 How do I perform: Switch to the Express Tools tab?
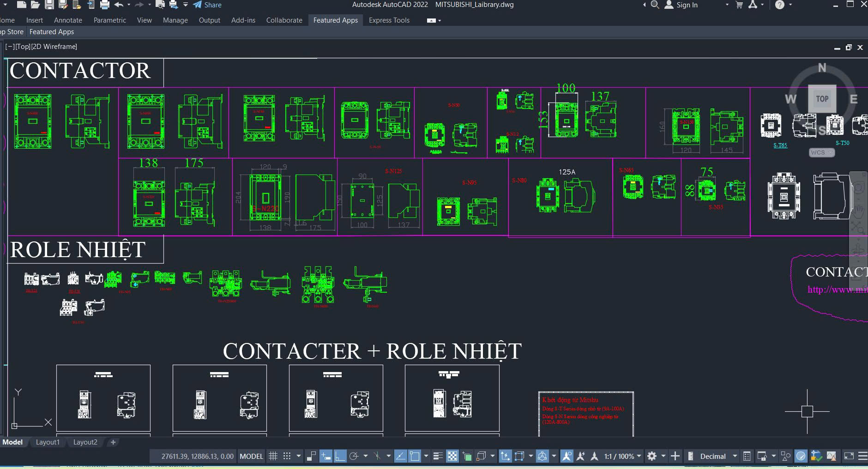pos(389,20)
